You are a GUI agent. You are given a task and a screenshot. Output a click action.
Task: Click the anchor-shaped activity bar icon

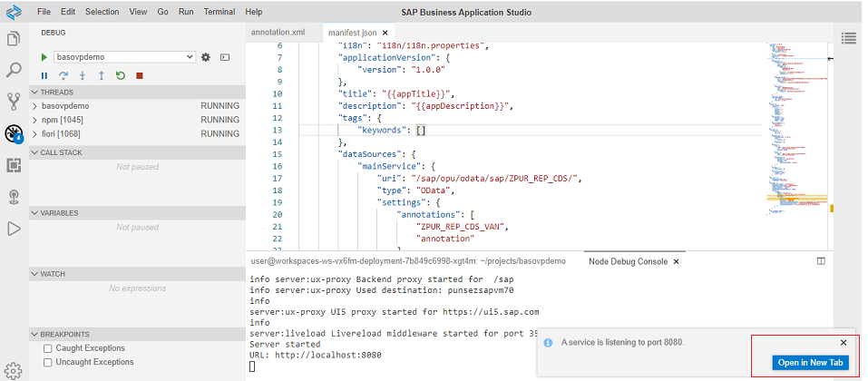pos(14,197)
